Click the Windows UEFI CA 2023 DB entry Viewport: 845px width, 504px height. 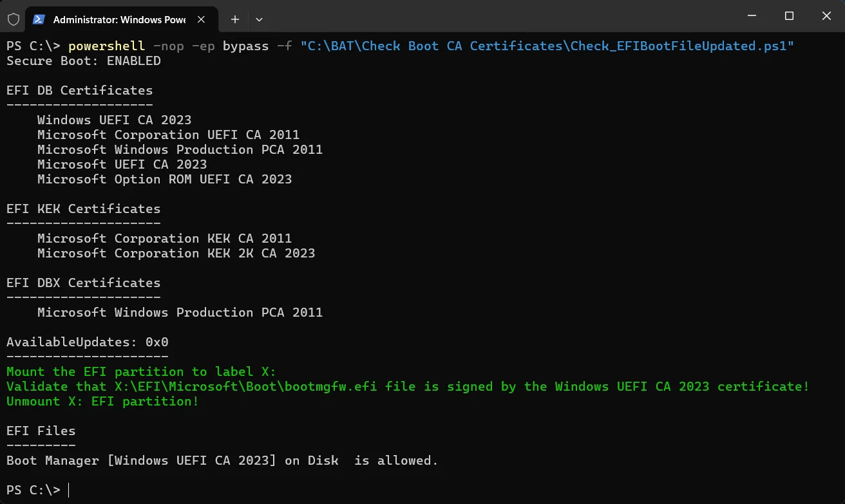(x=114, y=120)
